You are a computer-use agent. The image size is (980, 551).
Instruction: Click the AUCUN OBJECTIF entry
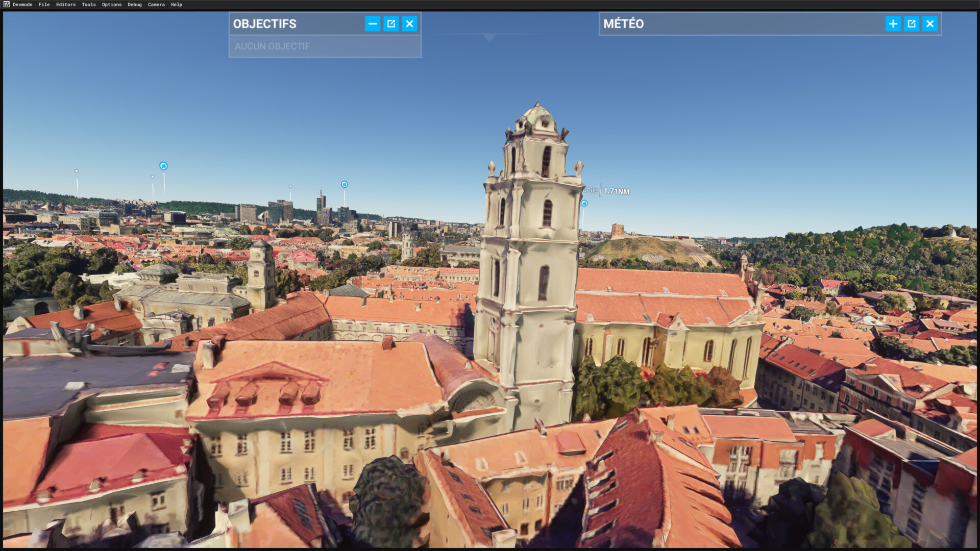273,46
